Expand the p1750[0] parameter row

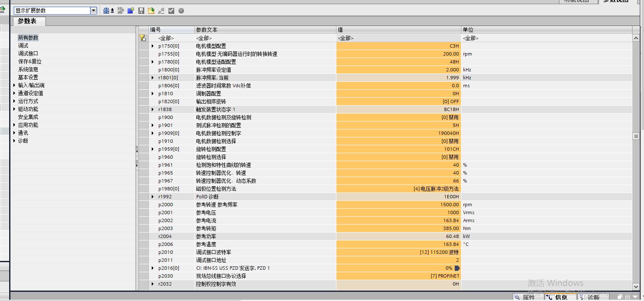153,46
